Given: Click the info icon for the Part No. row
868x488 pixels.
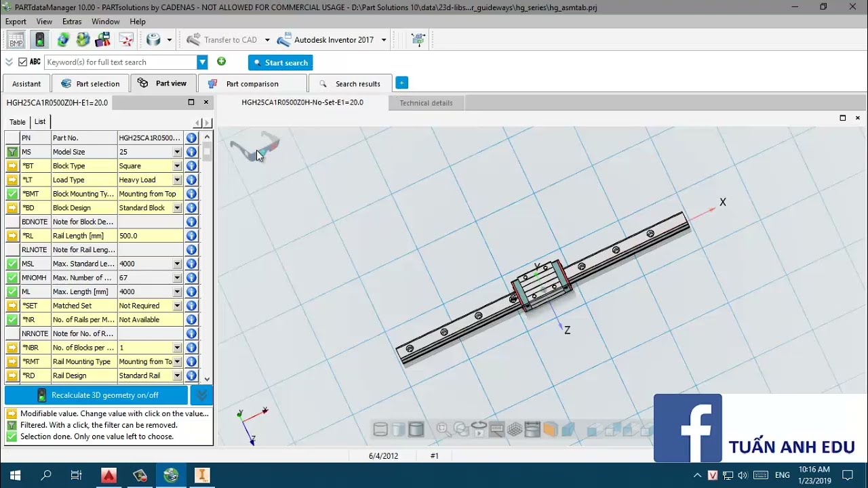Looking at the screenshot, I should tap(191, 138).
